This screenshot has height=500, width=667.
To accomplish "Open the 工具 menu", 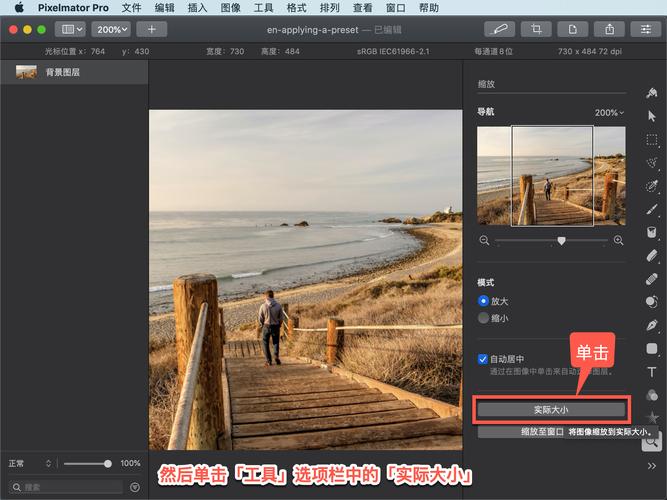I will click(x=263, y=8).
